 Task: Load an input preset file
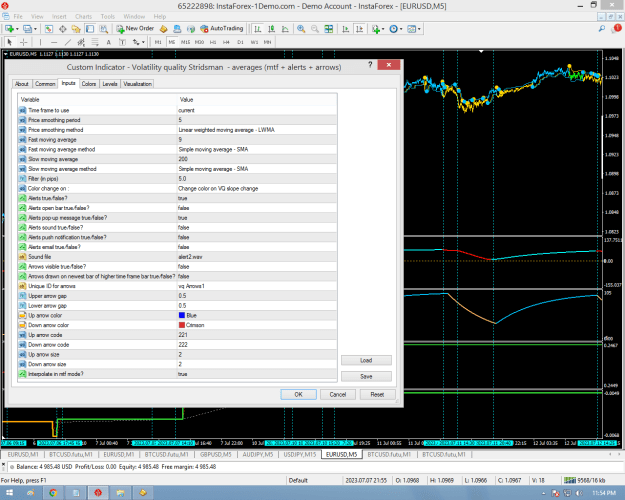click(366, 360)
